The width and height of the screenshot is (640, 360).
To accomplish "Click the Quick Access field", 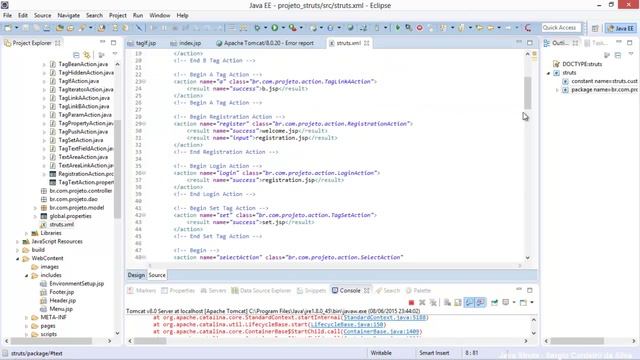I will click(561, 28).
